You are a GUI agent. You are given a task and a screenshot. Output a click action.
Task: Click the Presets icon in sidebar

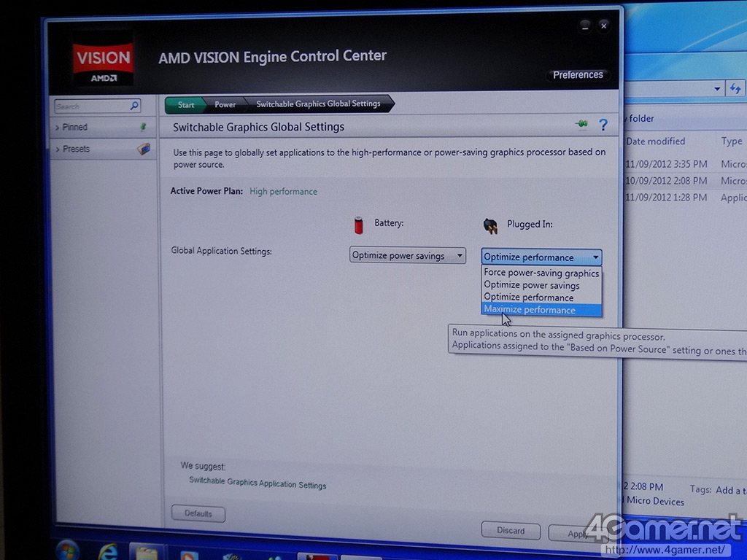tap(144, 149)
